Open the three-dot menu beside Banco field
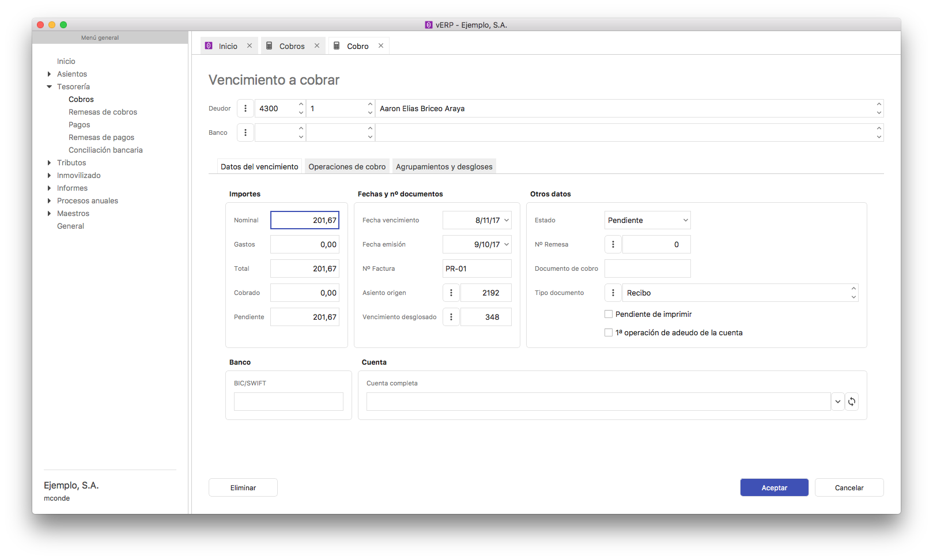Screen dimensions: 933x560 point(245,133)
